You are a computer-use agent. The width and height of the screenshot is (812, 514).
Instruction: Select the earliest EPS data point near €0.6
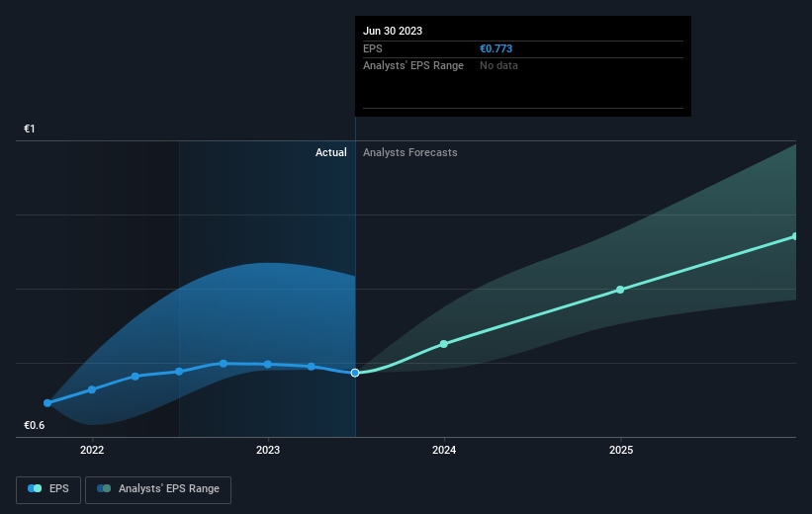tap(47, 402)
